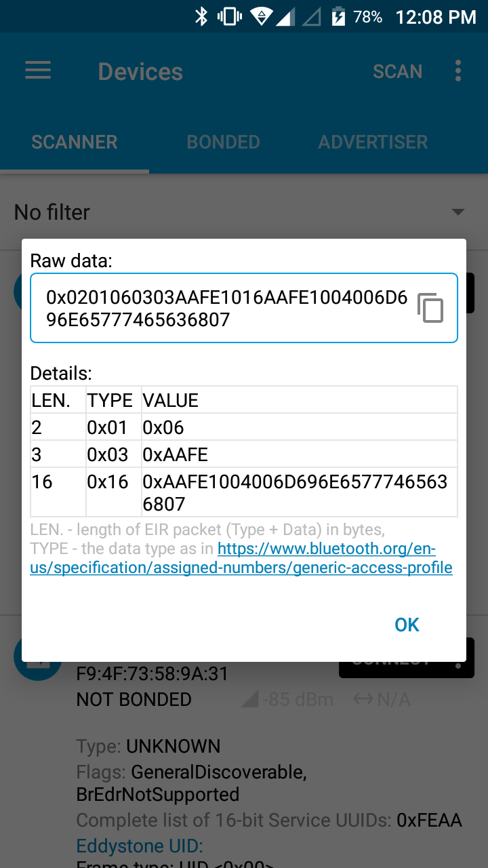Copy the raw data to clipboard

coord(430,308)
